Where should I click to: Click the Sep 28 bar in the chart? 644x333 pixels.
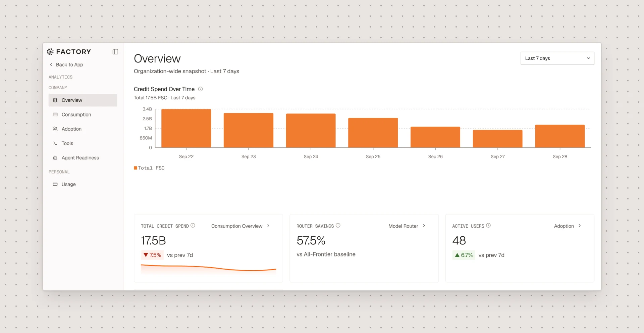560,136
